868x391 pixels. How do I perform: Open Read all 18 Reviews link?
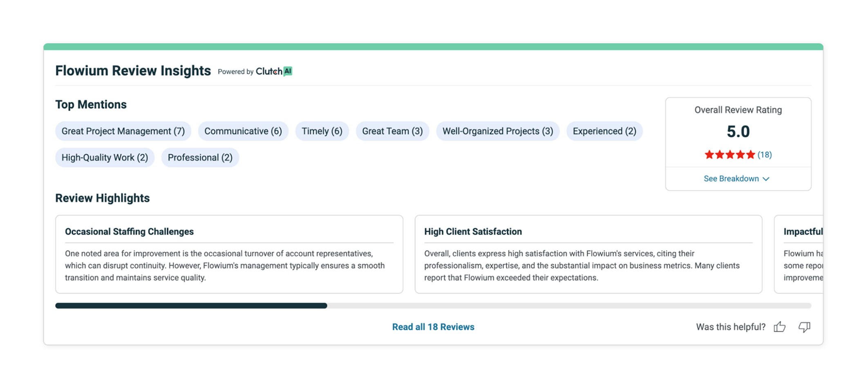[433, 327]
